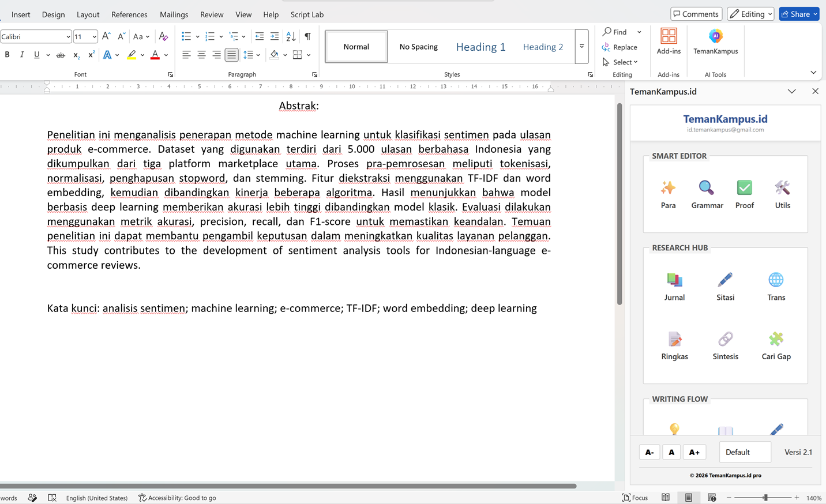Viewport: 826px width, 504px height.
Task: Open the Ringkas summarize tool
Action: [x=674, y=345]
